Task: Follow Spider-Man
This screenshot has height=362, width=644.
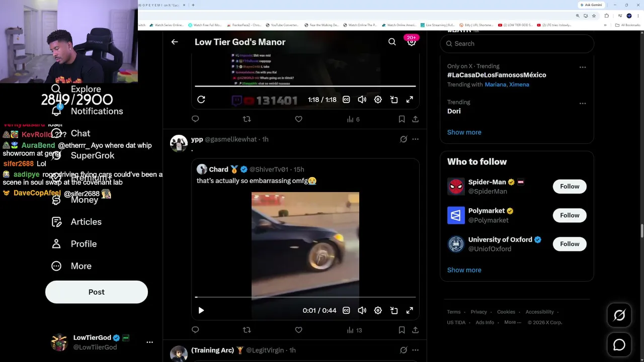Action: (x=570, y=187)
